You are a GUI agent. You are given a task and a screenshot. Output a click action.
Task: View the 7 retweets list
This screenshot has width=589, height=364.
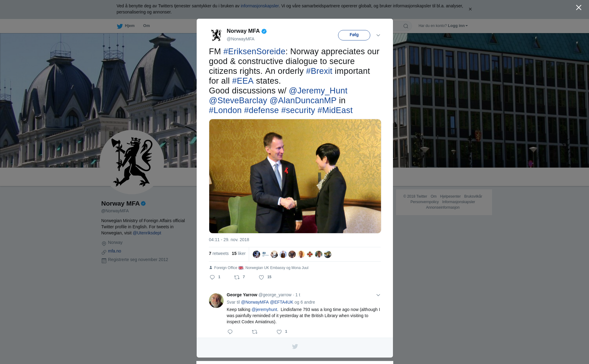point(219,253)
